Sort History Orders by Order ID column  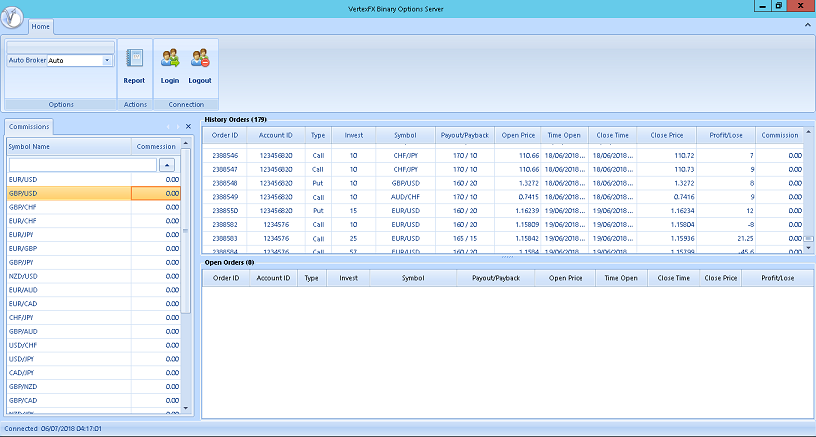point(225,135)
